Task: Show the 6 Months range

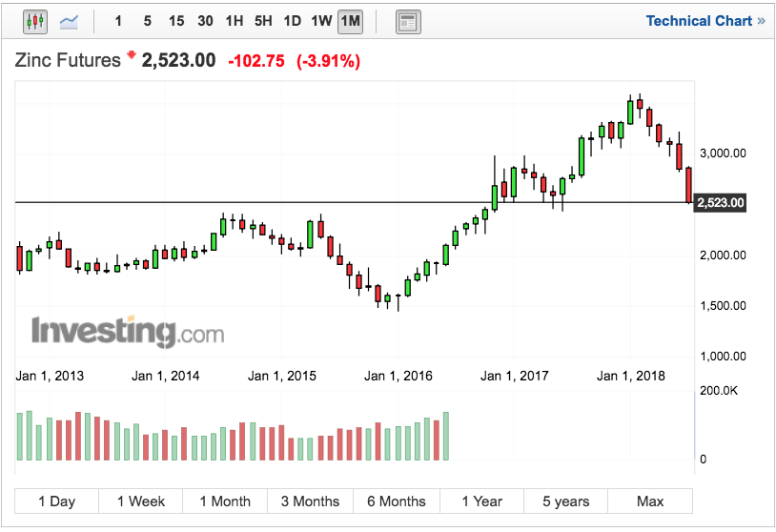Action: (x=397, y=501)
